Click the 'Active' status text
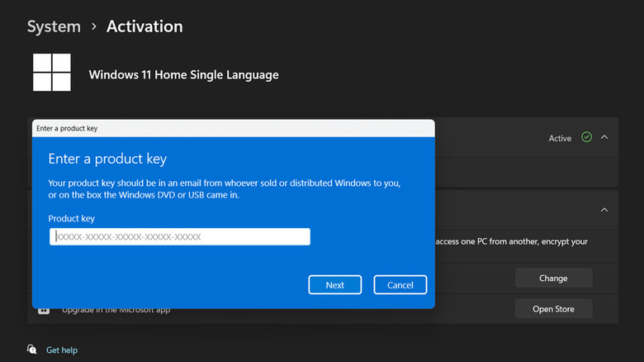 560,138
